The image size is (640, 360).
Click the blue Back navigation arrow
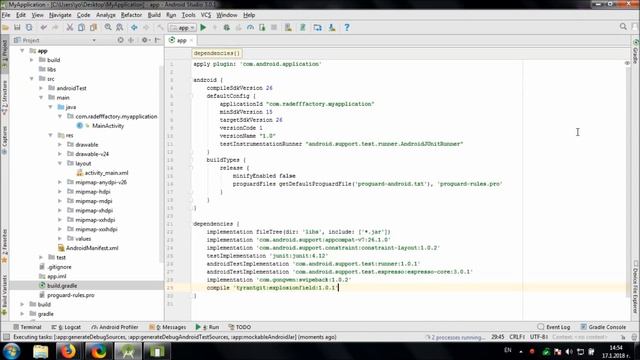coord(134,27)
